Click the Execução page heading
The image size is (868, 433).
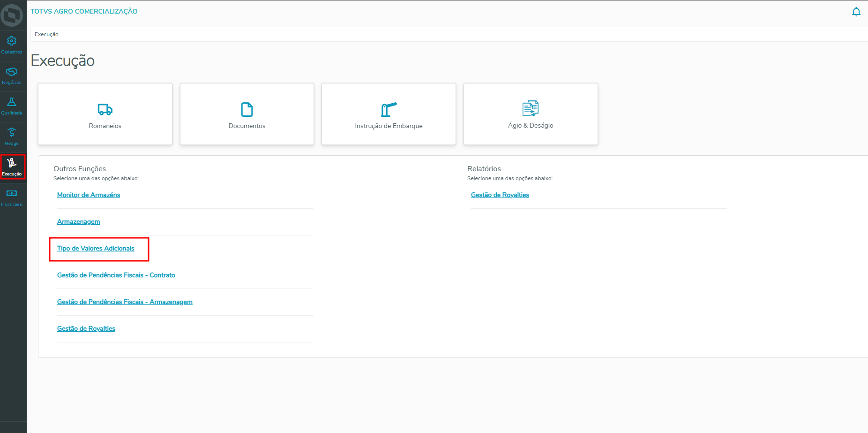pyautogui.click(x=63, y=61)
